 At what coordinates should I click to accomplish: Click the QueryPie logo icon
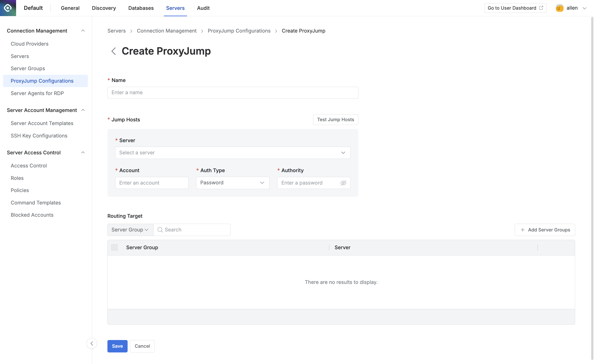(x=8, y=8)
